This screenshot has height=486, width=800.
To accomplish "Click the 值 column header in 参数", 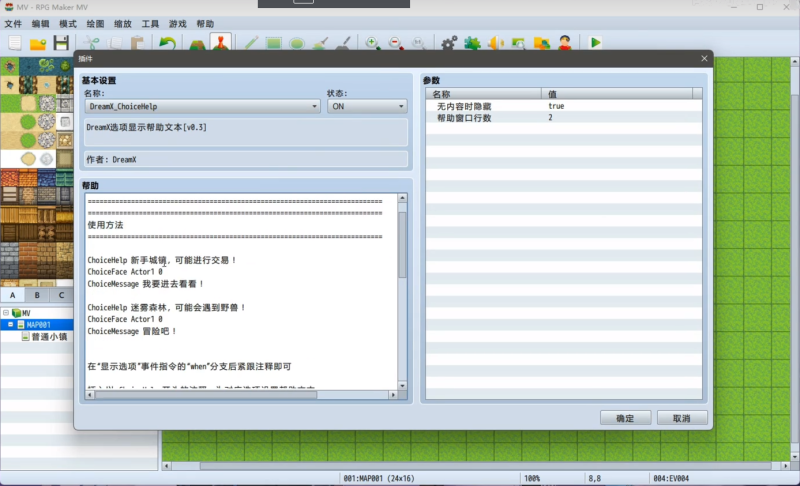I will click(x=617, y=94).
